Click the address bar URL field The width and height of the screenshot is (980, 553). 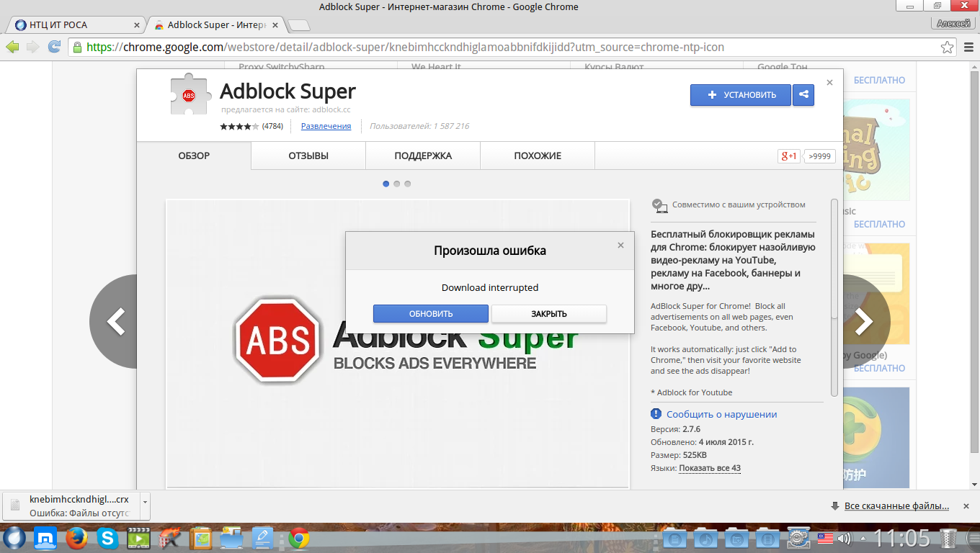coord(513,48)
